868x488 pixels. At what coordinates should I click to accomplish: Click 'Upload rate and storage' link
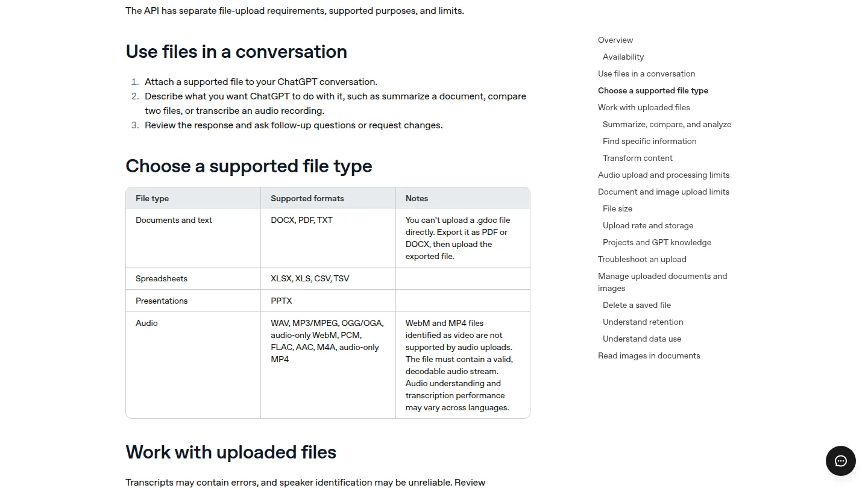click(648, 225)
